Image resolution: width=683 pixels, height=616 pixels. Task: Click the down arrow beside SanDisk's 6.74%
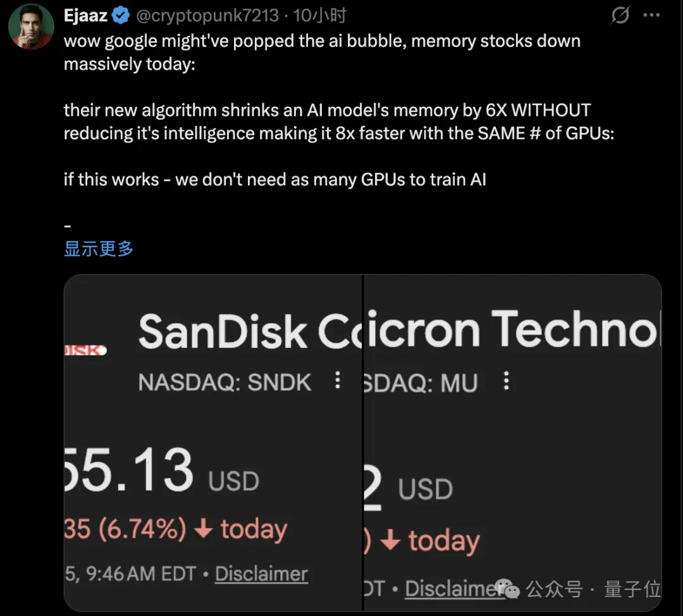(x=203, y=529)
